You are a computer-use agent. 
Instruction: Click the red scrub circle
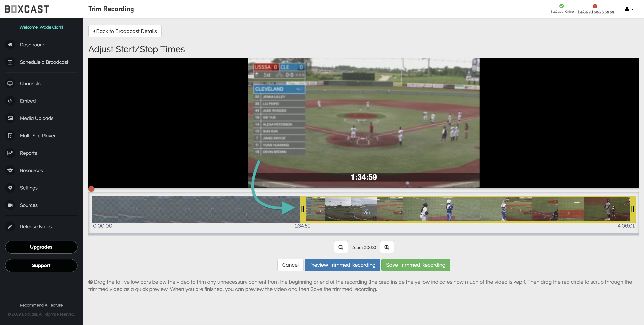point(91,189)
